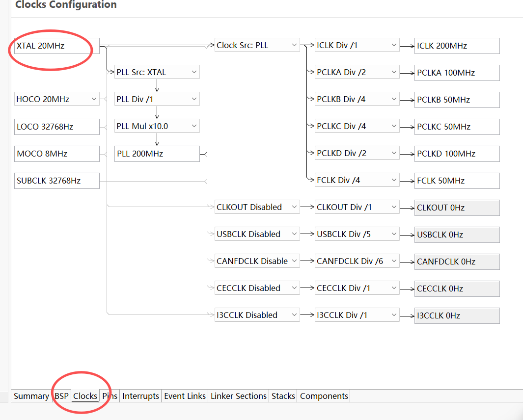
Task: Open the PCLKB Div /4 dropdown
Action: [357, 99]
